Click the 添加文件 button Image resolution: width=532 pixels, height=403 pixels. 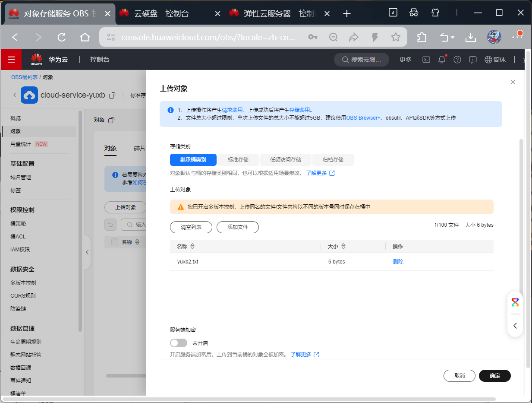pos(238,227)
